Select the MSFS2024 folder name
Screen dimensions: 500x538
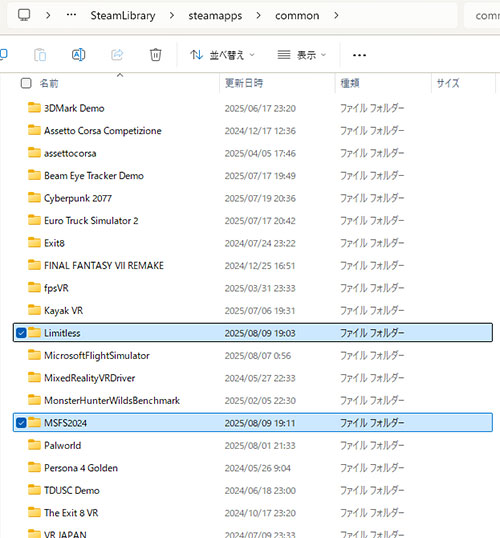pyautogui.click(x=65, y=423)
